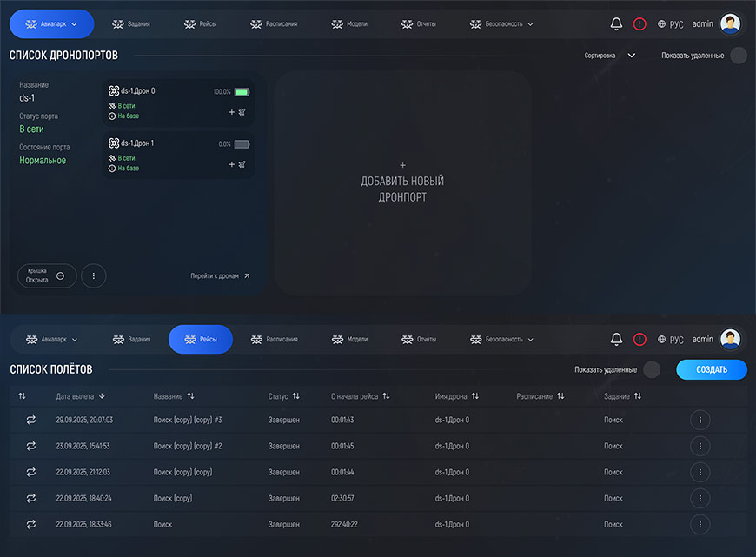Click the launch plane icon for ds-1.Дрон 0
This screenshot has height=557, width=756.
(242, 112)
